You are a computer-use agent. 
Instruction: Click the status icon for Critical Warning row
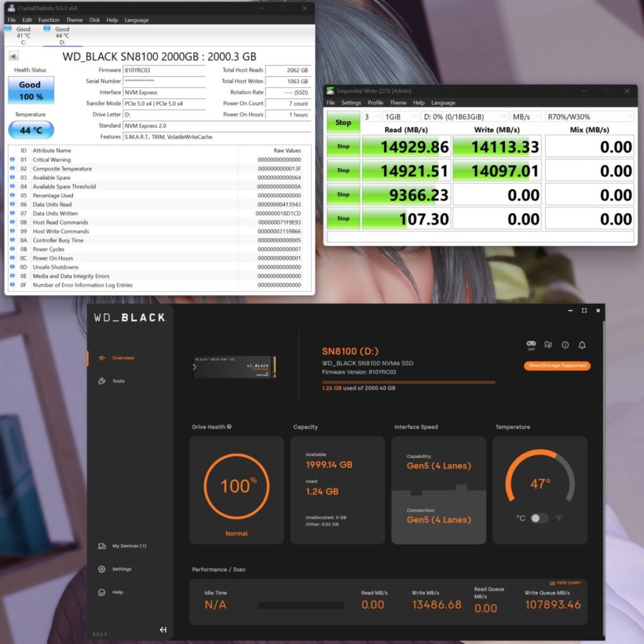point(13,159)
